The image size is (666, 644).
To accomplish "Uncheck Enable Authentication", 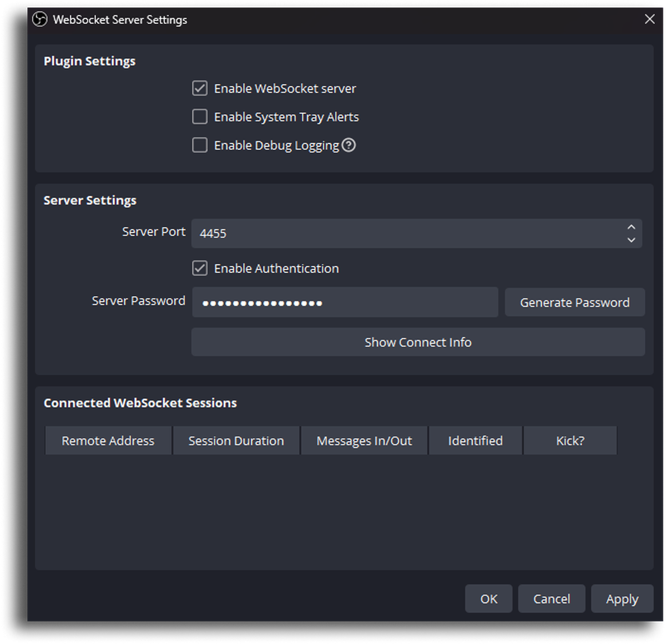I will tap(200, 268).
